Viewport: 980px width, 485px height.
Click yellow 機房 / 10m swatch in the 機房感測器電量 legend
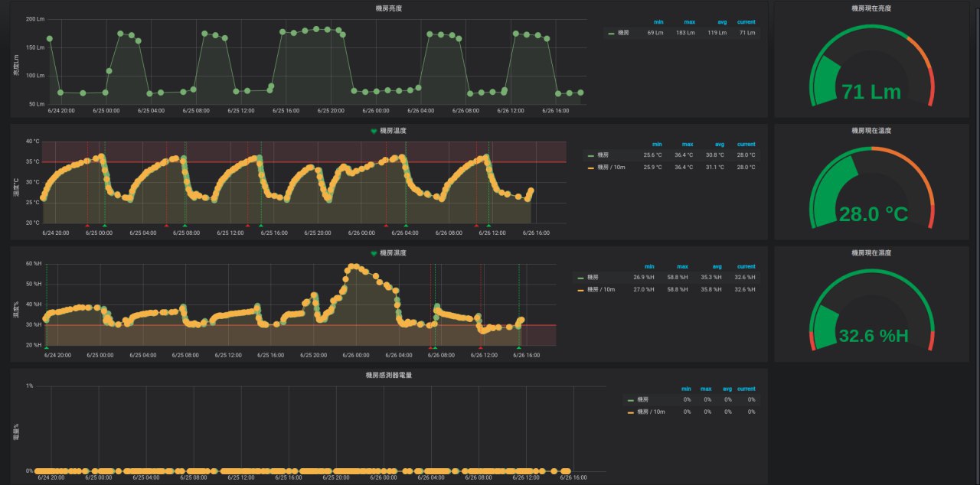pyautogui.click(x=631, y=412)
